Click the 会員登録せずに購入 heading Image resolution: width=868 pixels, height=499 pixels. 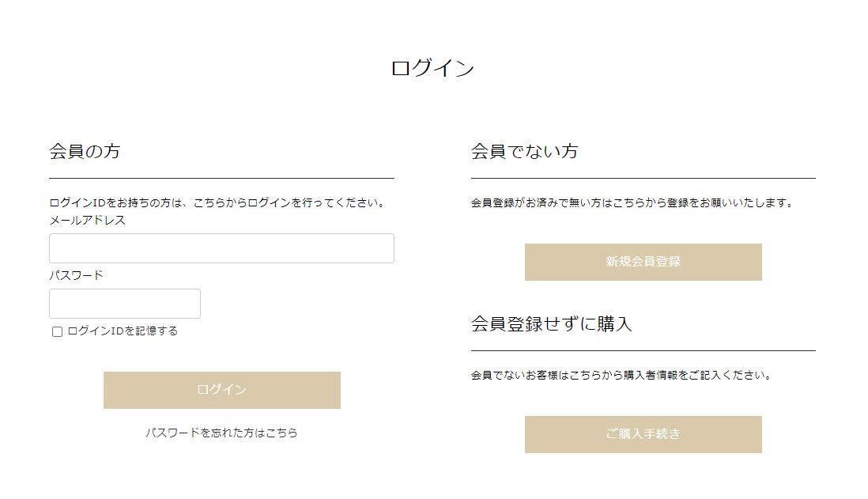point(551,323)
